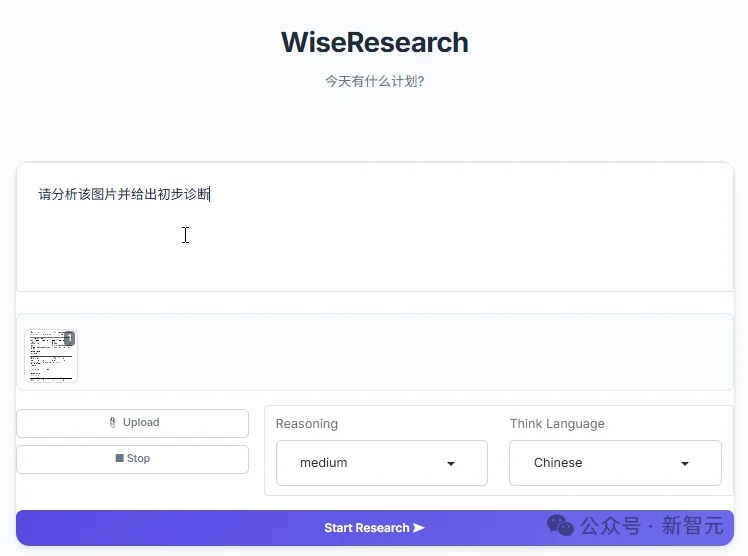748x556 pixels.
Task: Open the uploaded document thumbnail
Action: (x=50, y=357)
